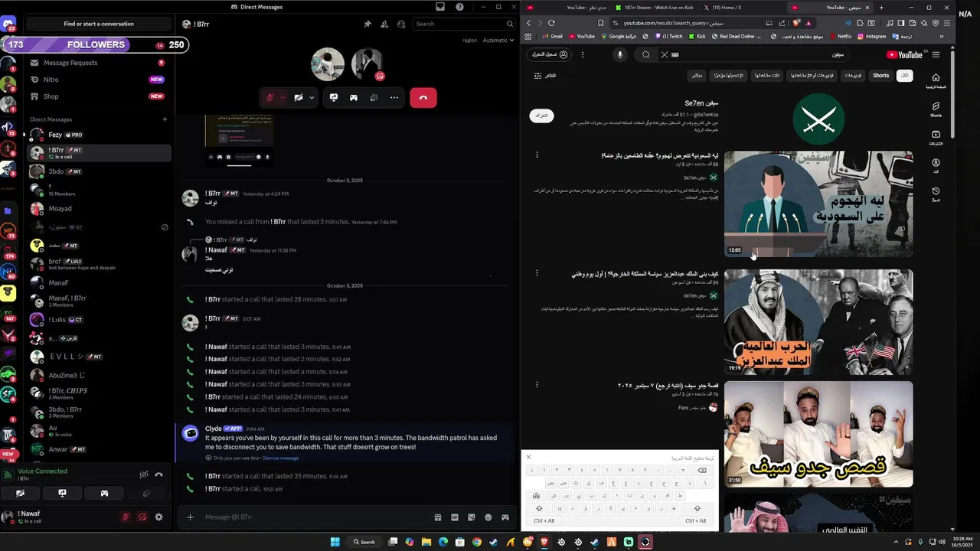The image size is (980, 551).
Task: Open Instagram bookmark in bookmarks bar
Action: [x=871, y=36]
